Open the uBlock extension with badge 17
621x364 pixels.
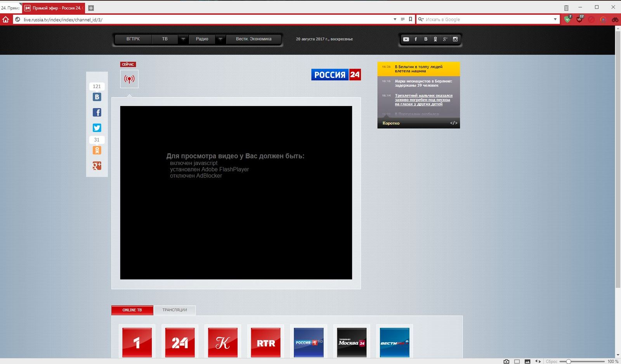579,19
